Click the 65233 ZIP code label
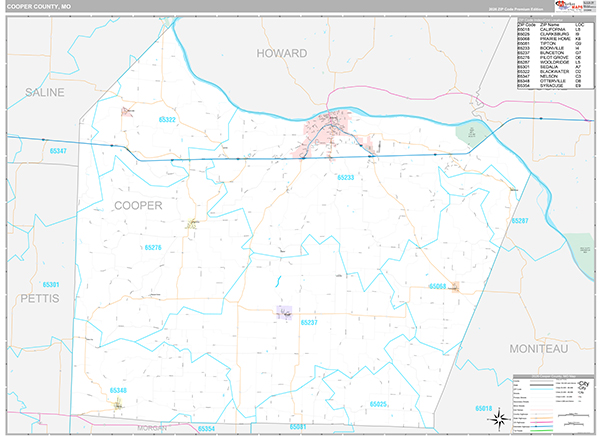Image resolution: width=600 pixels, height=436 pixels. coord(346,177)
